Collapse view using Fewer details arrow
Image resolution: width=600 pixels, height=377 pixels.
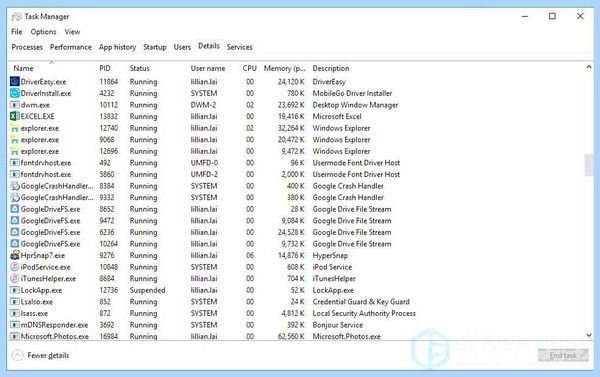coord(17,356)
